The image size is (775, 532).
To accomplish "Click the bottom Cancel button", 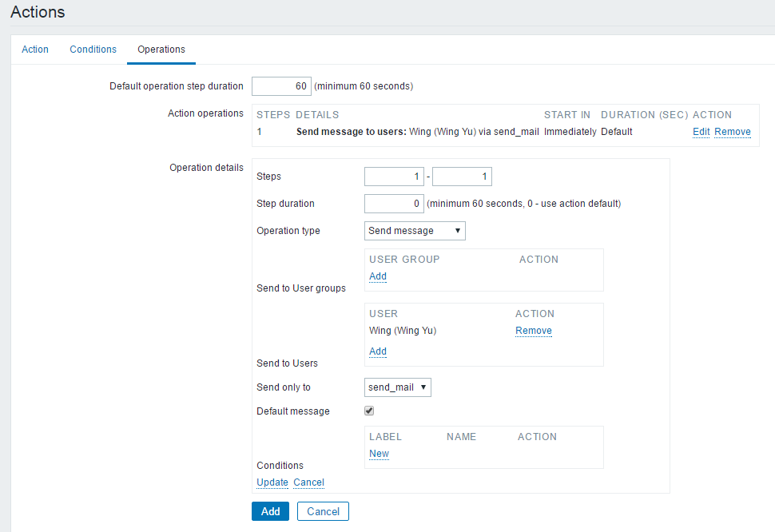I will coord(323,511).
